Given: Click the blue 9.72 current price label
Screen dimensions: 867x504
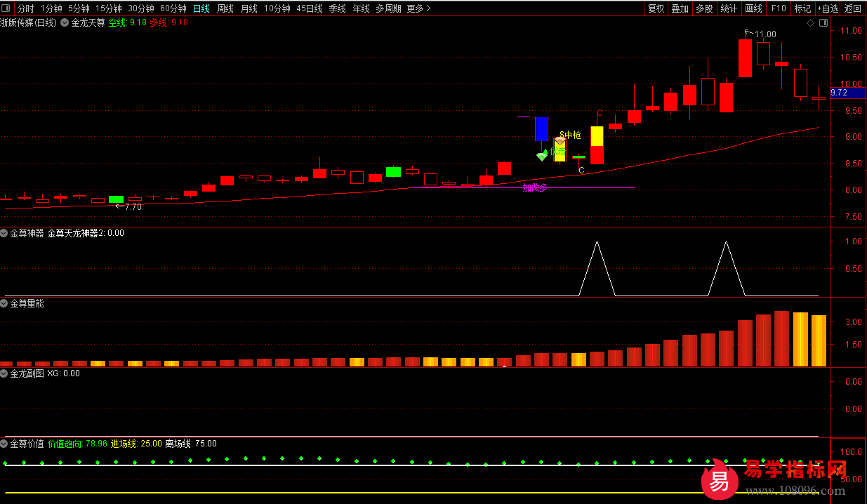Looking at the screenshot, I should point(847,93).
